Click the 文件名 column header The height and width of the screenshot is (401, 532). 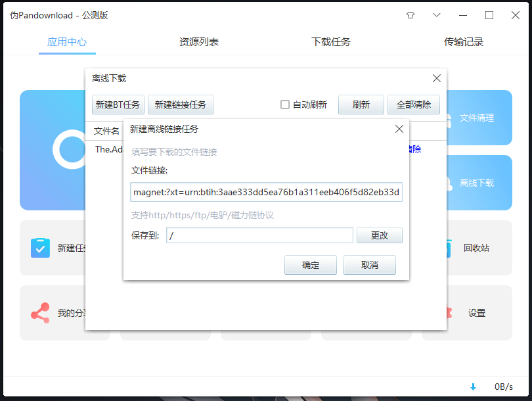tap(106, 131)
